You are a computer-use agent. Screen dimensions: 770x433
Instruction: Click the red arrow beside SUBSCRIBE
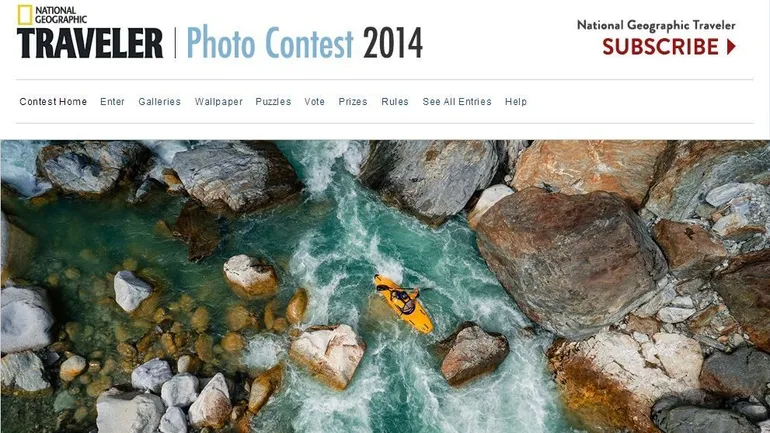click(x=731, y=47)
